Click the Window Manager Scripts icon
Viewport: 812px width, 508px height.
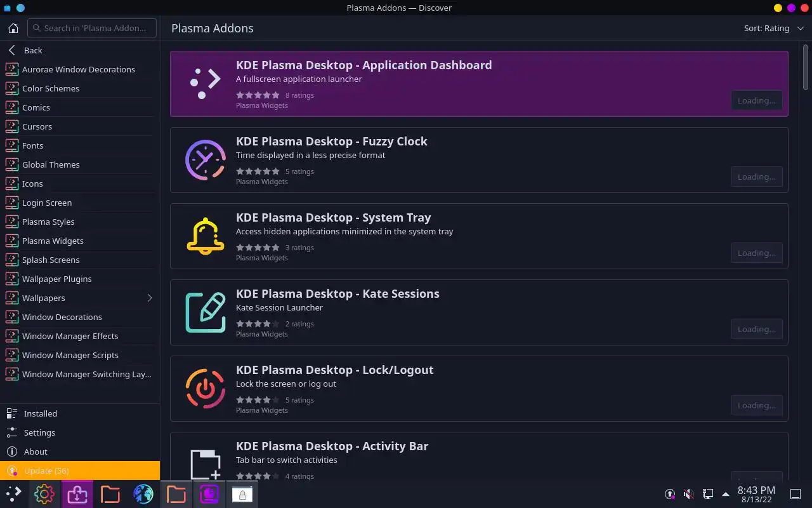click(x=11, y=355)
